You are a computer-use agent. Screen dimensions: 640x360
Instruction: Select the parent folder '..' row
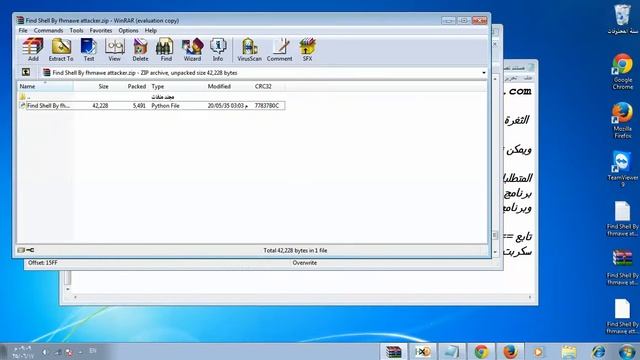pyautogui.click(x=151, y=97)
